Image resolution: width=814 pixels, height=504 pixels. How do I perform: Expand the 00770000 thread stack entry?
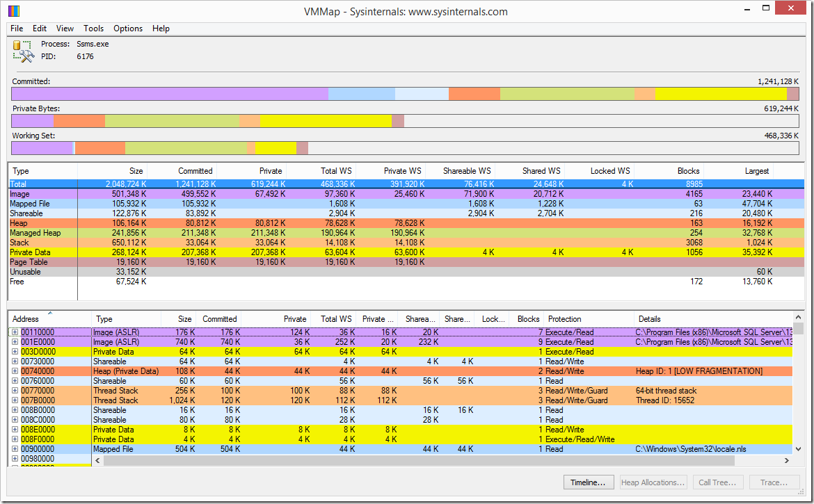(15, 391)
